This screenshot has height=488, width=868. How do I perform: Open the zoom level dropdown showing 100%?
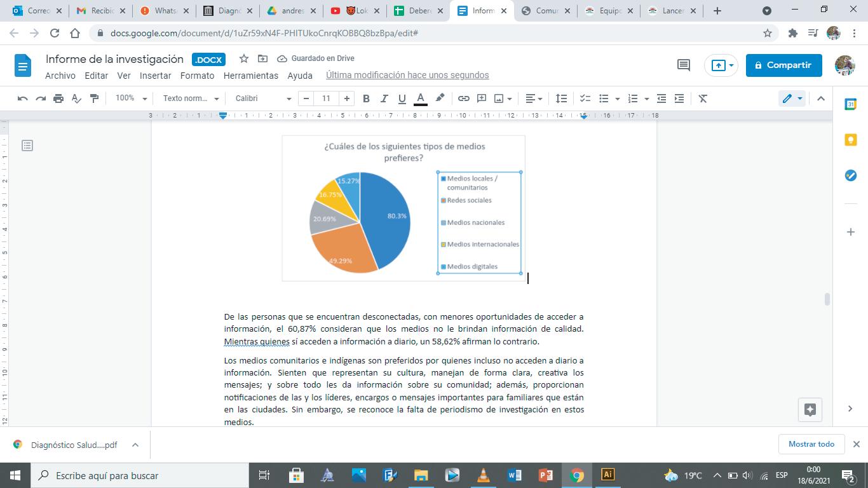pos(130,98)
